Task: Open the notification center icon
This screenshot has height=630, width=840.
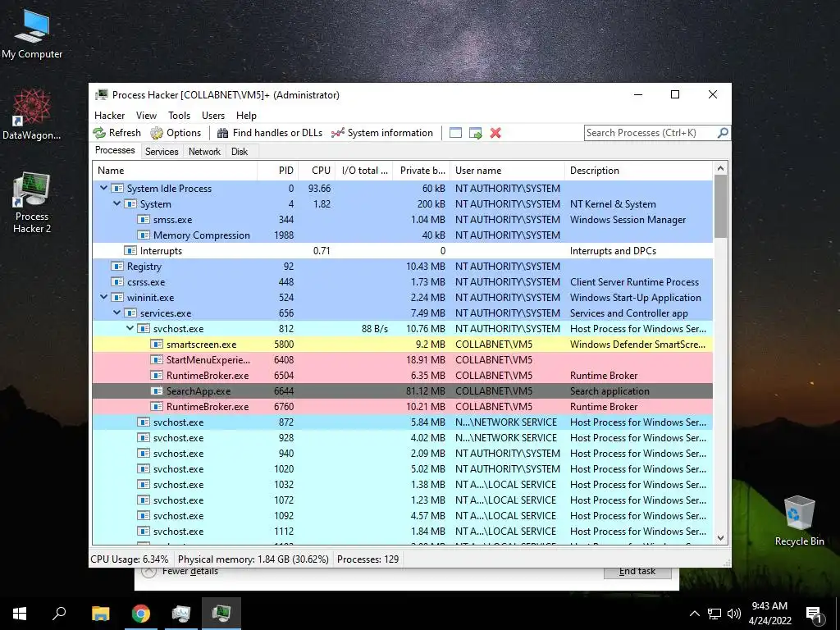Action: click(814, 614)
